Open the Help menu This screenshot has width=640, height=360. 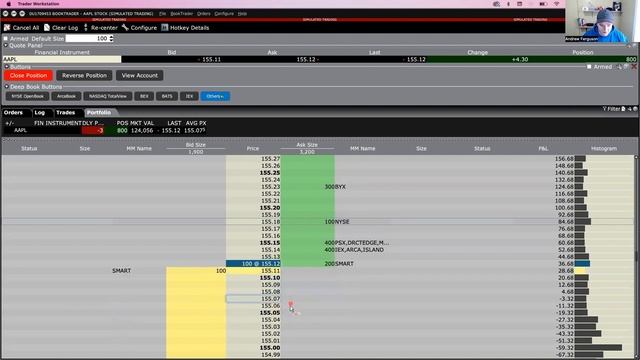(242, 13)
